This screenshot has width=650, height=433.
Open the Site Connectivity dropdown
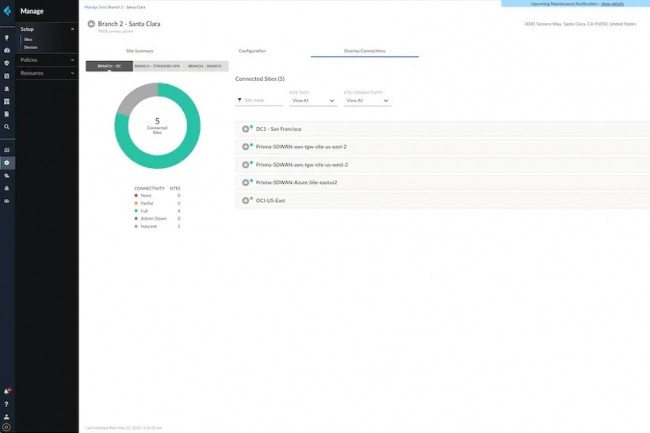pos(367,100)
